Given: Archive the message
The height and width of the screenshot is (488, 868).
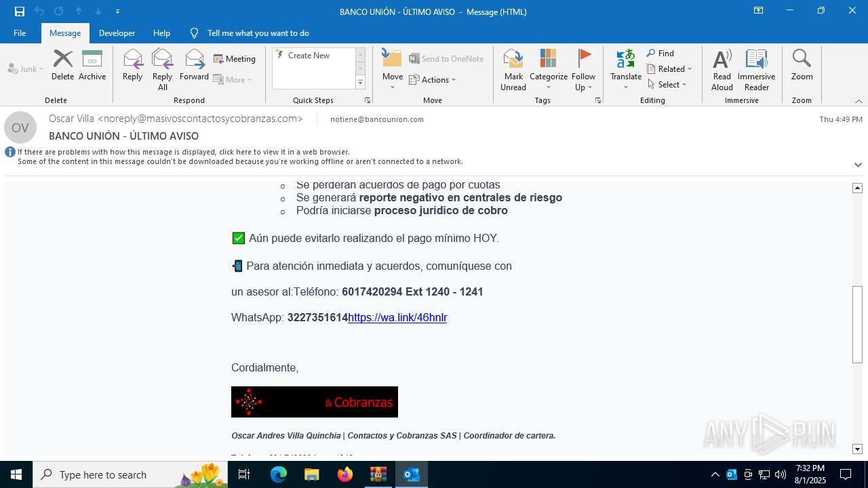Looking at the screenshot, I should coord(92,65).
